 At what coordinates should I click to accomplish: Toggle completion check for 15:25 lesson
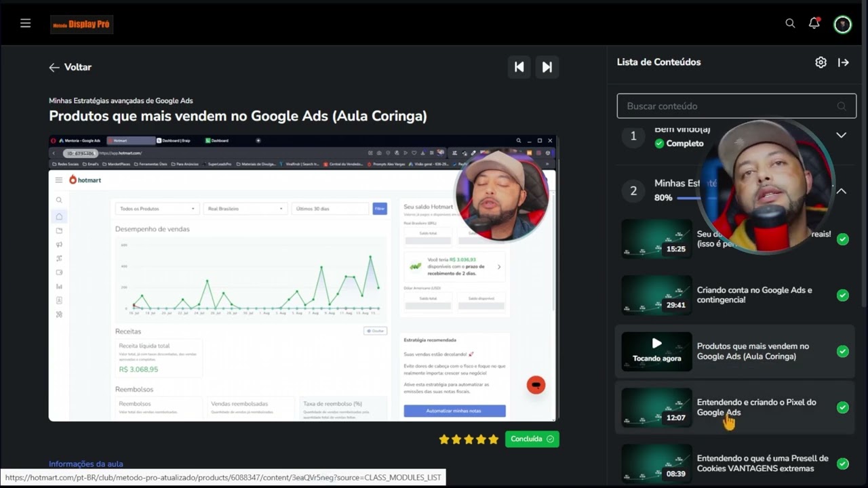coord(843,239)
